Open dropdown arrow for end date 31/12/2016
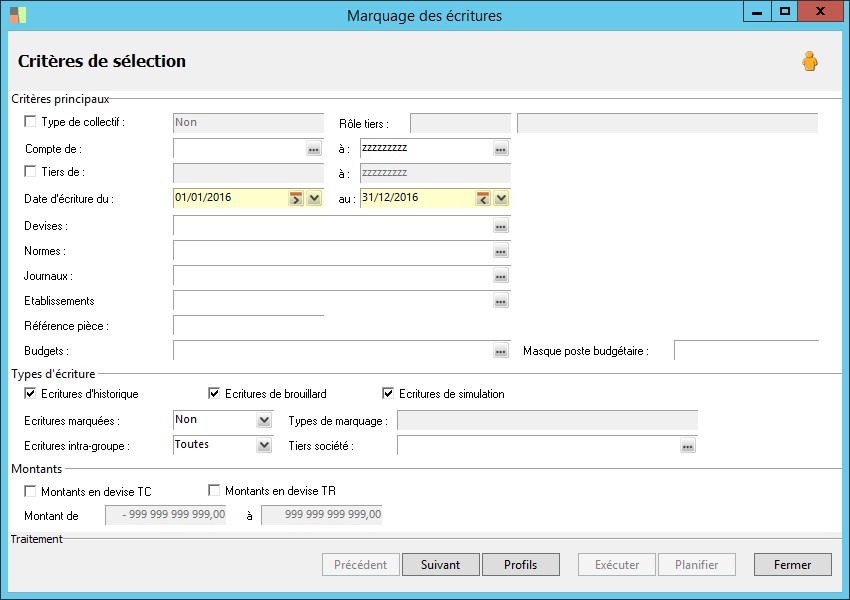Screen dimensions: 850x600 coord(501,198)
